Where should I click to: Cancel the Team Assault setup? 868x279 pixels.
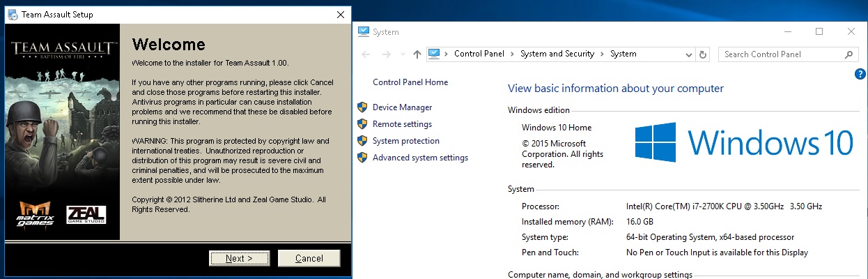click(309, 258)
